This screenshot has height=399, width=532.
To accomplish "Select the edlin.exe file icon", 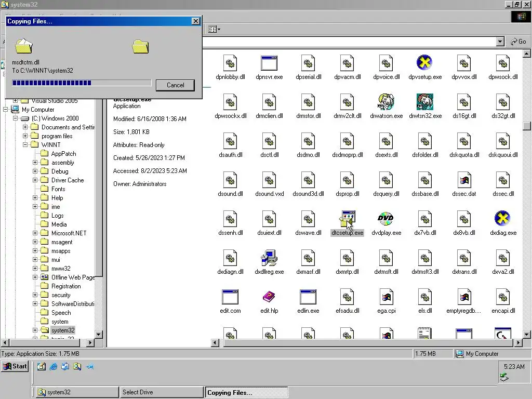I will coord(308,297).
